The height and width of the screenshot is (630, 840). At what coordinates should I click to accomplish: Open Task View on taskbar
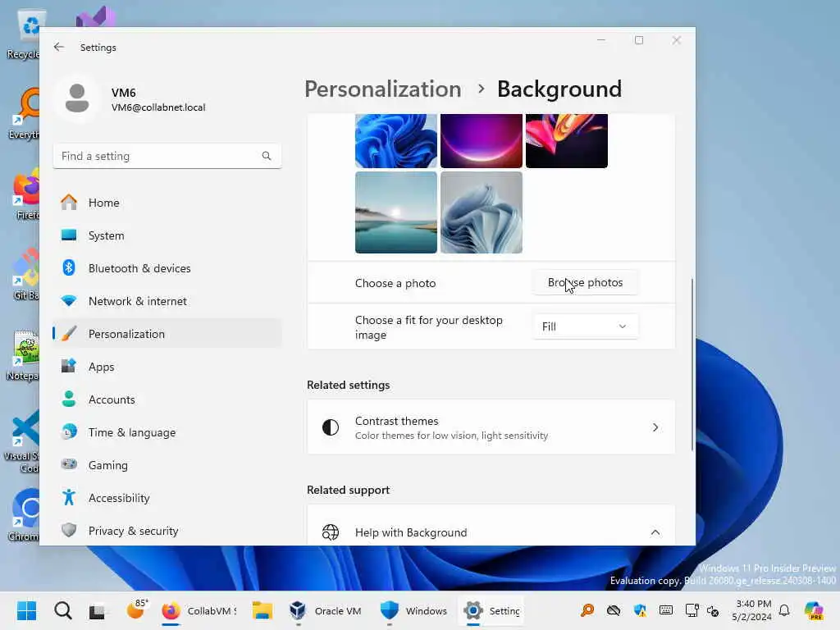(98, 610)
